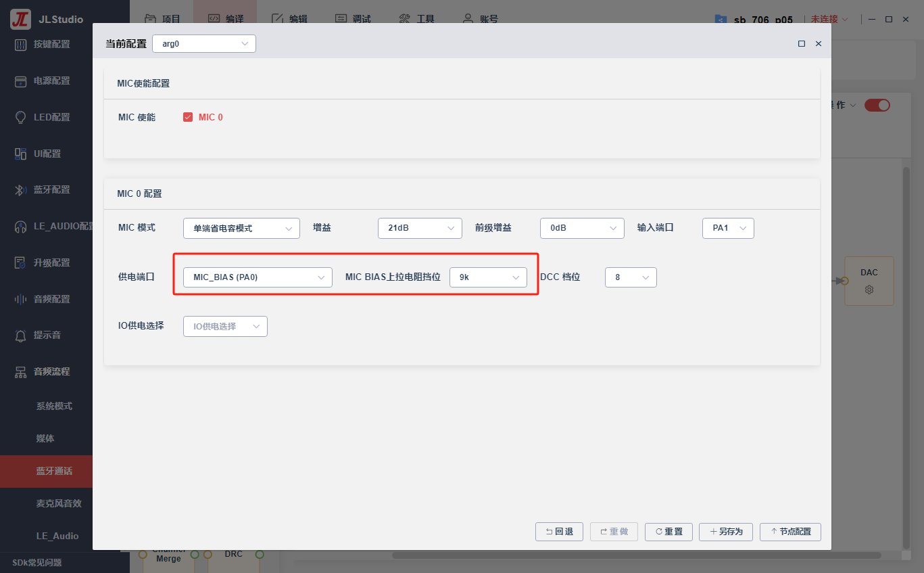Expand the DCC 档位 dropdown

631,277
